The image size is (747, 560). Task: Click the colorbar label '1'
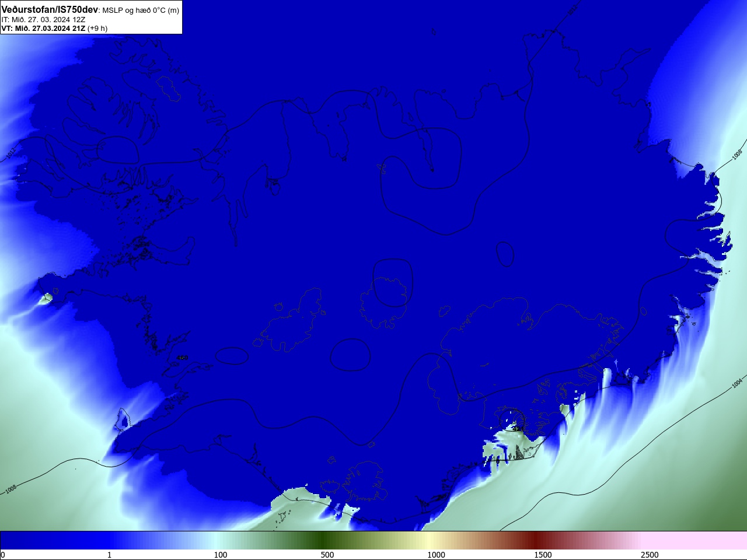point(109,555)
